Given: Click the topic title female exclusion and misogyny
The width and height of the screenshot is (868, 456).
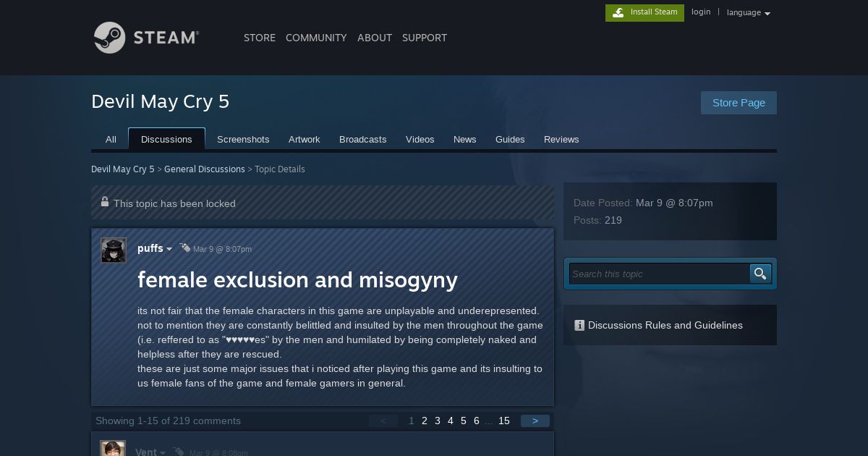Looking at the screenshot, I should [x=297, y=279].
